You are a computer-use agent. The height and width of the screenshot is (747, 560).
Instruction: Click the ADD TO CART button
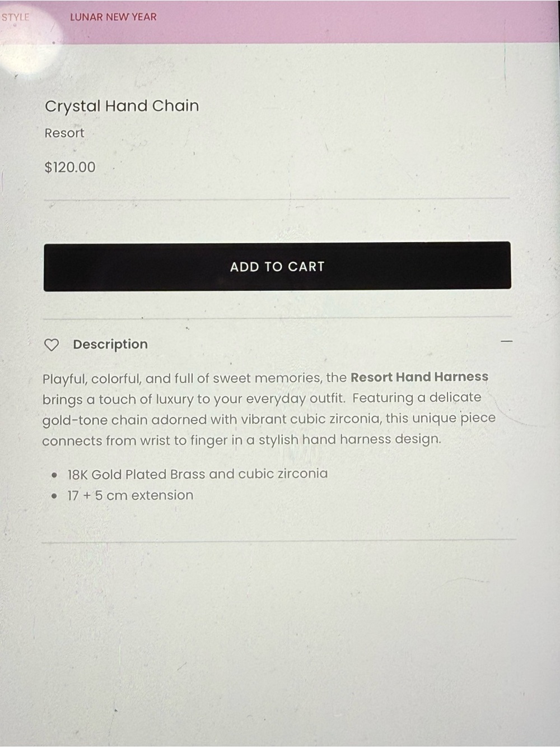[277, 266]
